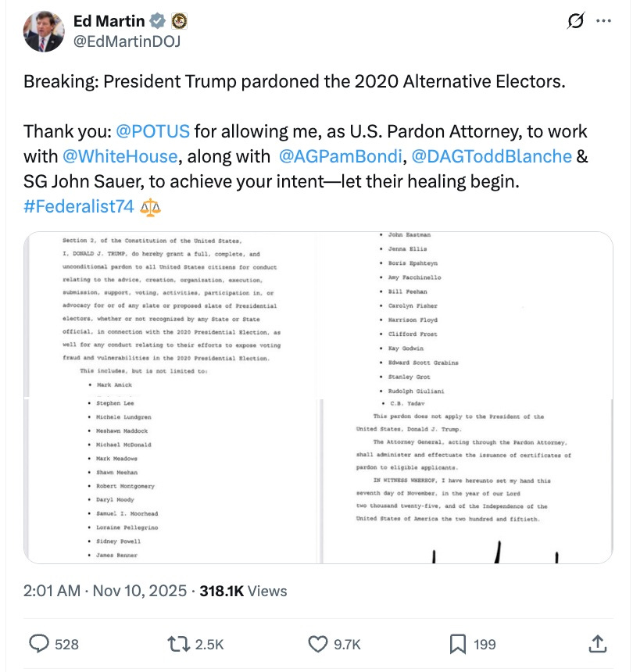Like the post
The image size is (633, 672).
click(x=317, y=644)
